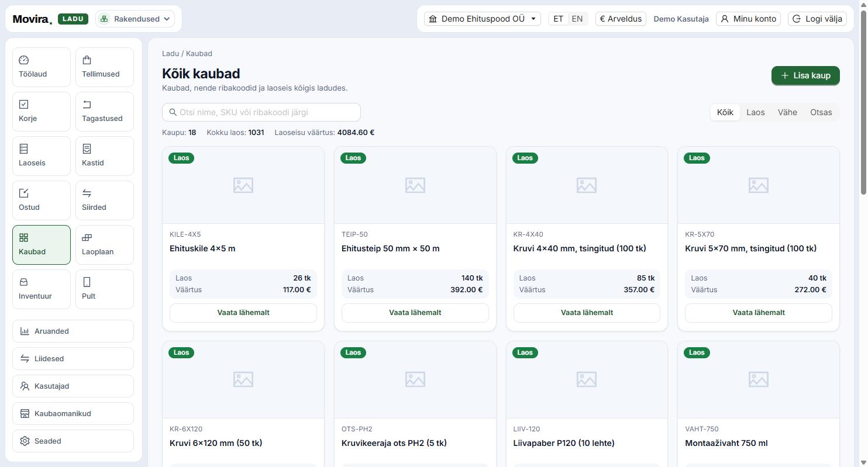This screenshot has width=868, height=467.
Task: Open the Tagastused returns tile
Action: (x=105, y=112)
